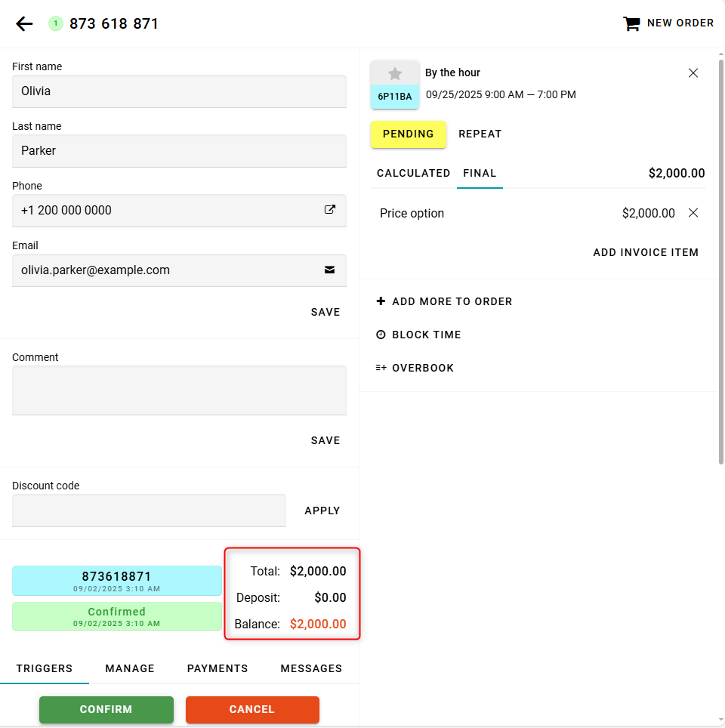This screenshot has height=728, width=725.
Task: Click the Confirmed status badge
Action: (x=116, y=616)
